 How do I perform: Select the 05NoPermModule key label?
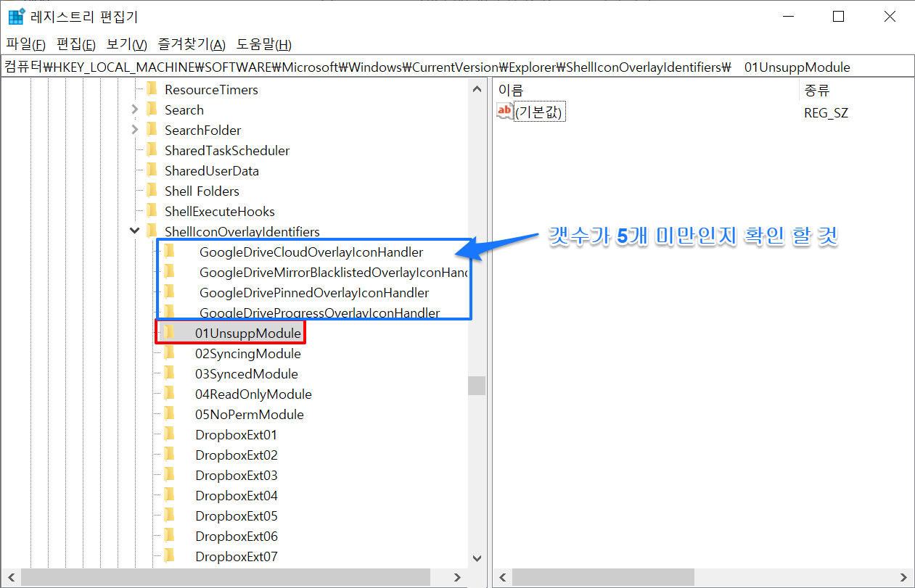pos(250,415)
